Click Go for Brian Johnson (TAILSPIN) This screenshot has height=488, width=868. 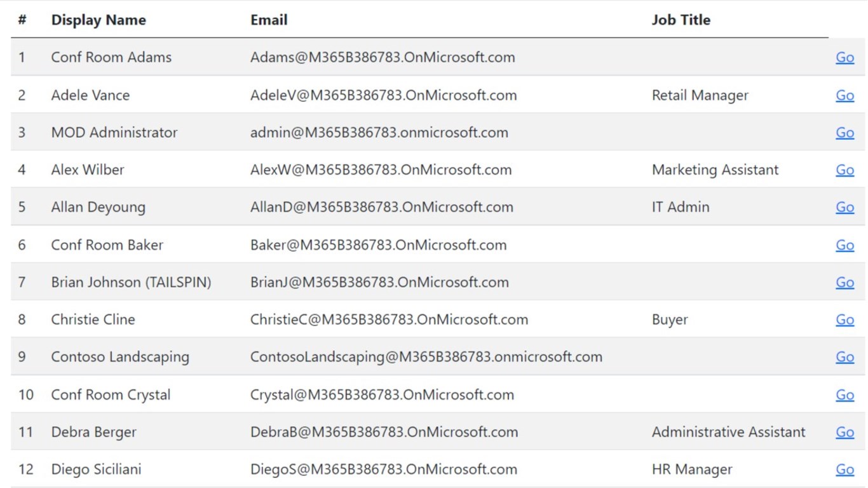pyautogui.click(x=844, y=282)
